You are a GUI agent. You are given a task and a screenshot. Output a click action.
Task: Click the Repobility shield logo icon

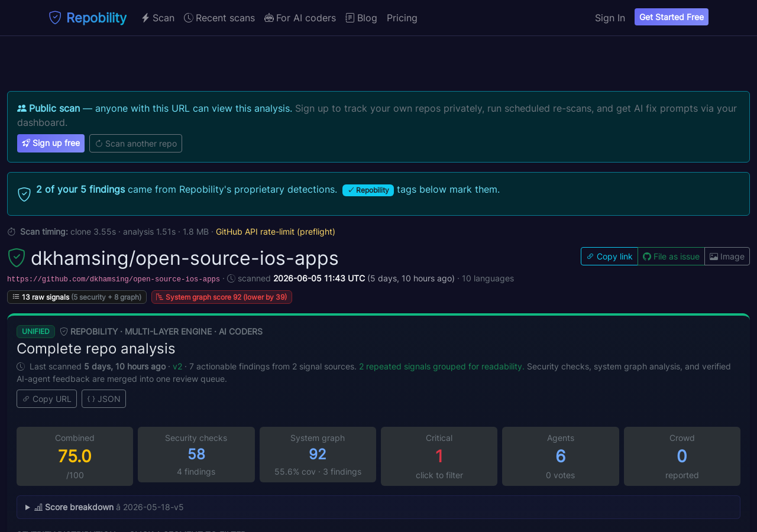click(x=55, y=18)
